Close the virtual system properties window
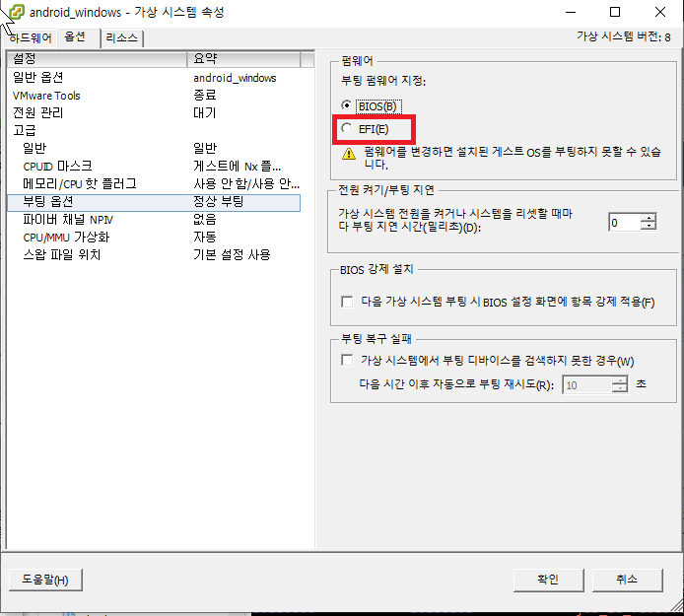Viewport: 684px width, 616px height. click(660, 12)
